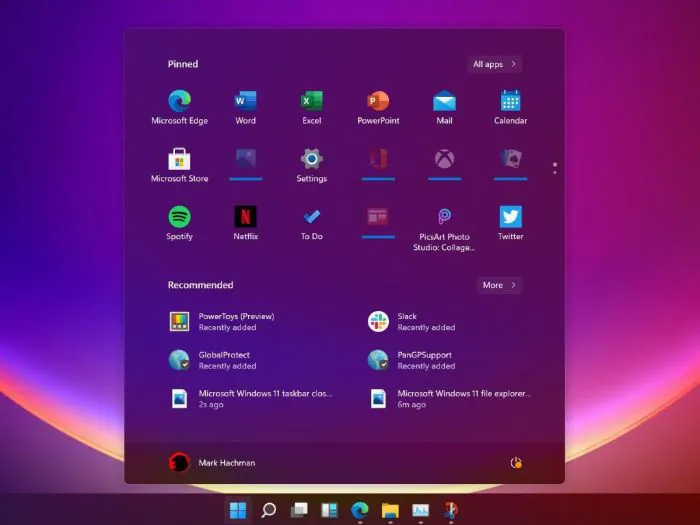Open Task View on the taskbar

tap(299, 510)
